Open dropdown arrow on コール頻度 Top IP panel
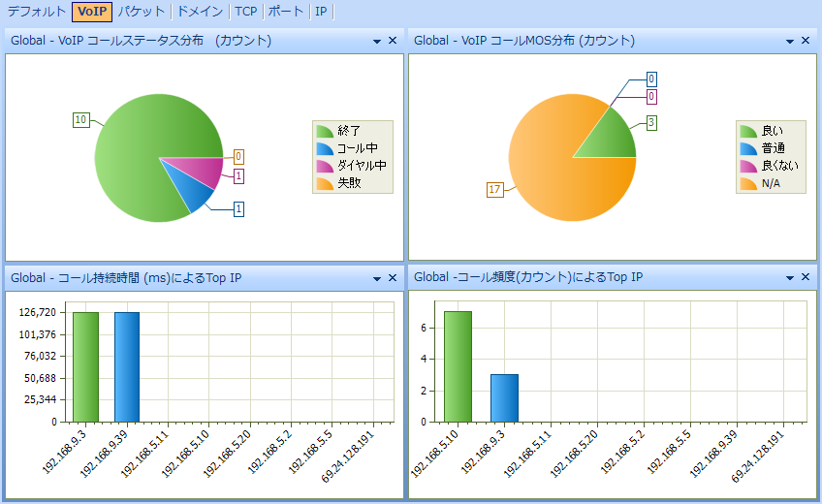 [x=790, y=279]
